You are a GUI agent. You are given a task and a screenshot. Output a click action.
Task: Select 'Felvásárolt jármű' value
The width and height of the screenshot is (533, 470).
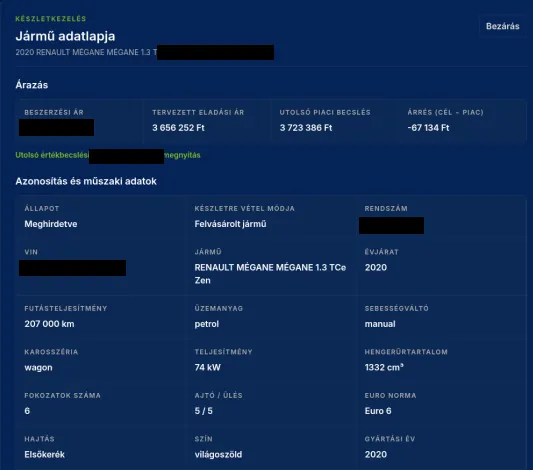(230, 224)
